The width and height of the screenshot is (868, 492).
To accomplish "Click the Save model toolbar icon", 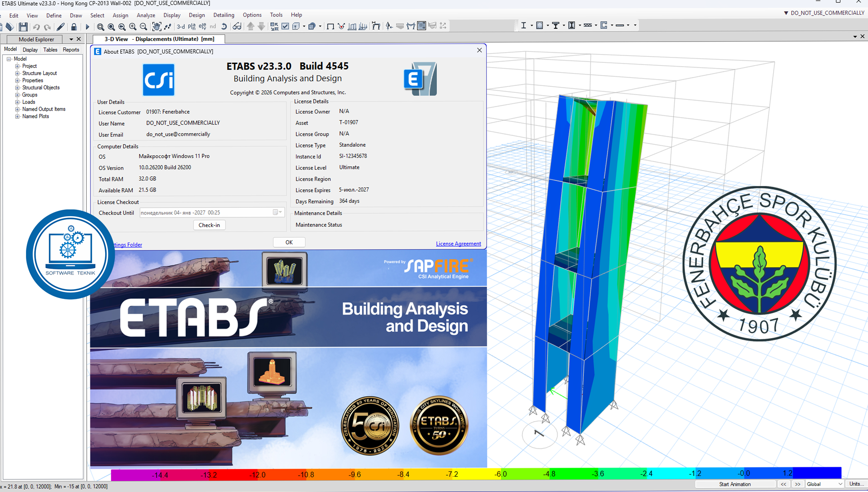I will (23, 27).
